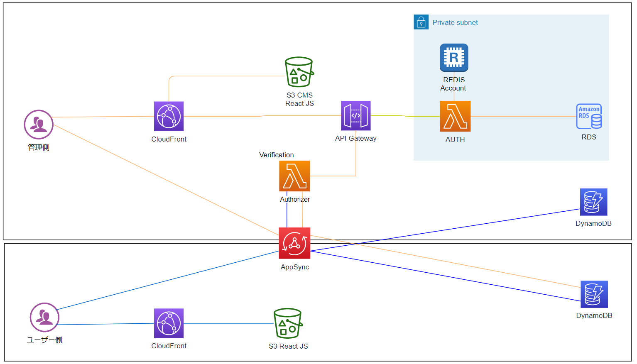Select the 'ユーザー側' label text
This screenshot has height=364, width=637.
tap(44, 340)
